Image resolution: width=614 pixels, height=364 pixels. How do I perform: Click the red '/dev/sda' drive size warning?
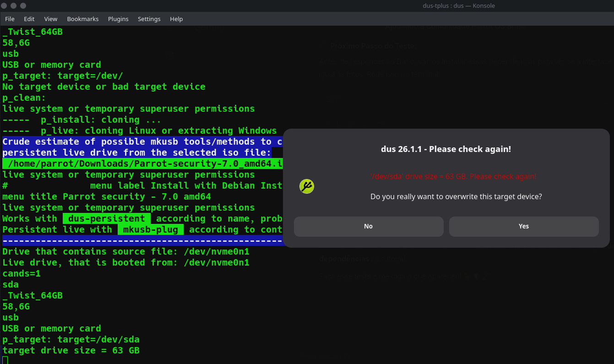click(453, 176)
